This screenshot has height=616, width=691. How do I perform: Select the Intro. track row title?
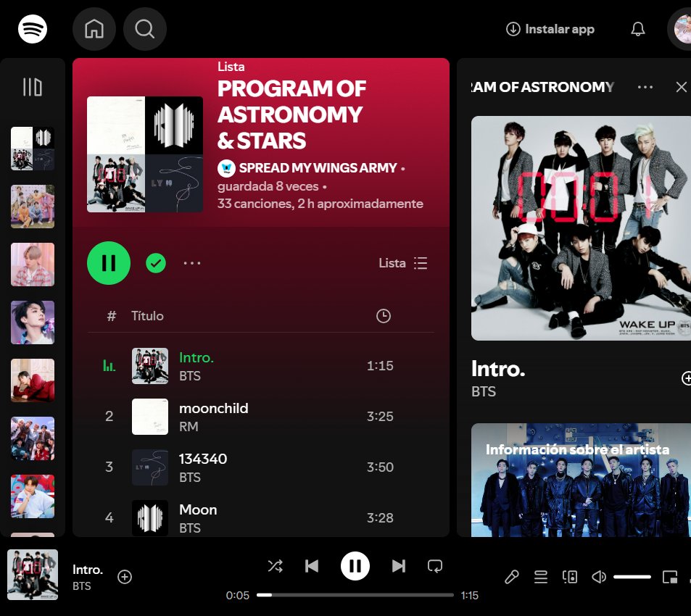click(196, 357)
